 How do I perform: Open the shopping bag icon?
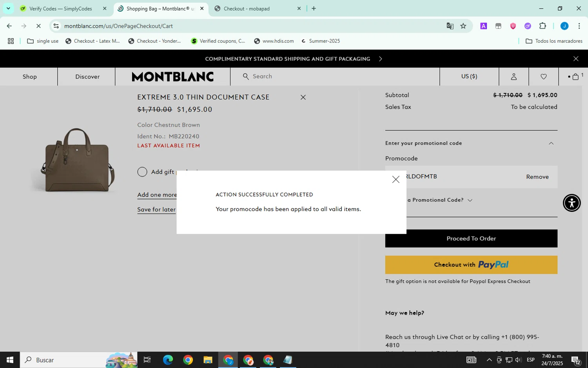[575, 77]
